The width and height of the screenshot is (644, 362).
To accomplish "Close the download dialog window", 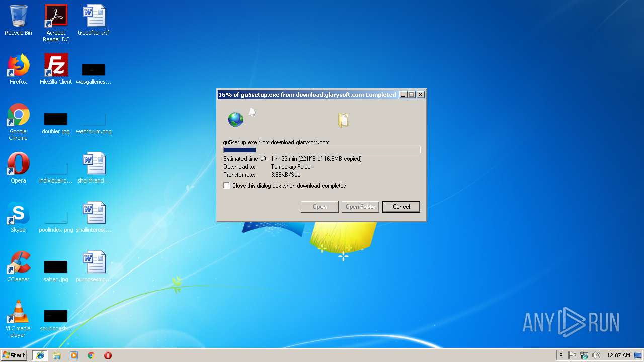I will (x=421, y=95).
